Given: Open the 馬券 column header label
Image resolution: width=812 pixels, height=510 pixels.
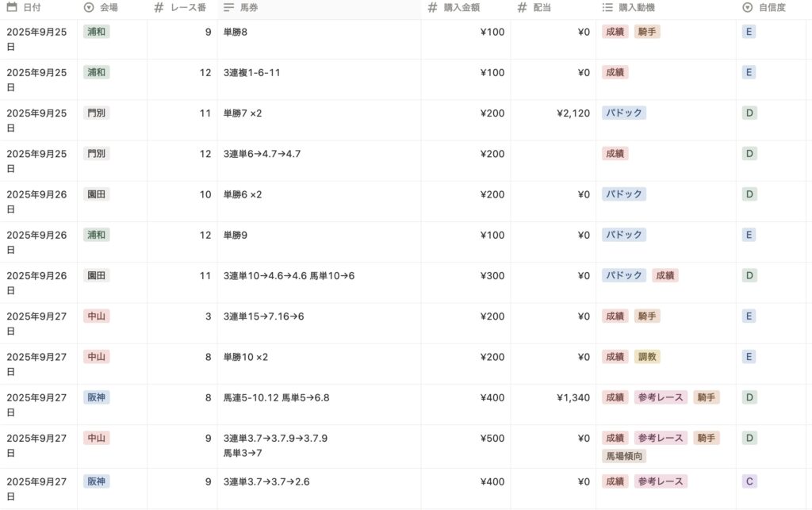Looking at the screenshot, I should pyautogui.click(x=250, y=8).
